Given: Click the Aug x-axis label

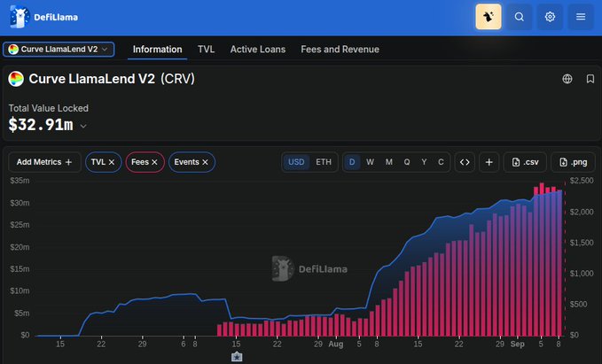Looking at the screenshot, I should pyautogui.click(x=335, y=344).
